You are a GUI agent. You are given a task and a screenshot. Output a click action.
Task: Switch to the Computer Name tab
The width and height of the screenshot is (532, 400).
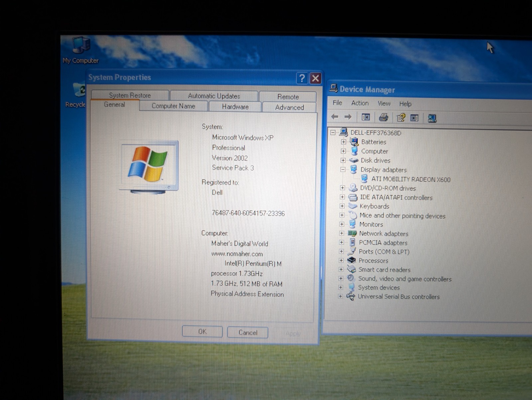(174, 106)
